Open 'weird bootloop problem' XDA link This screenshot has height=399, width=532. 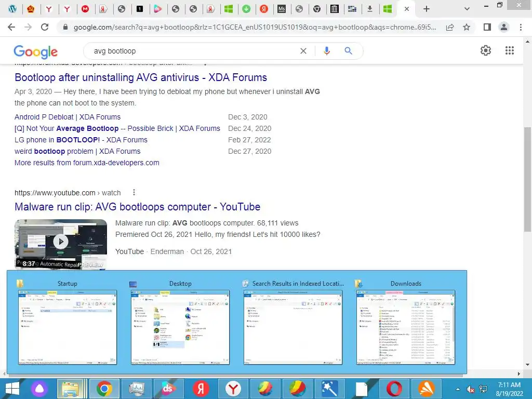pos(77,151)
